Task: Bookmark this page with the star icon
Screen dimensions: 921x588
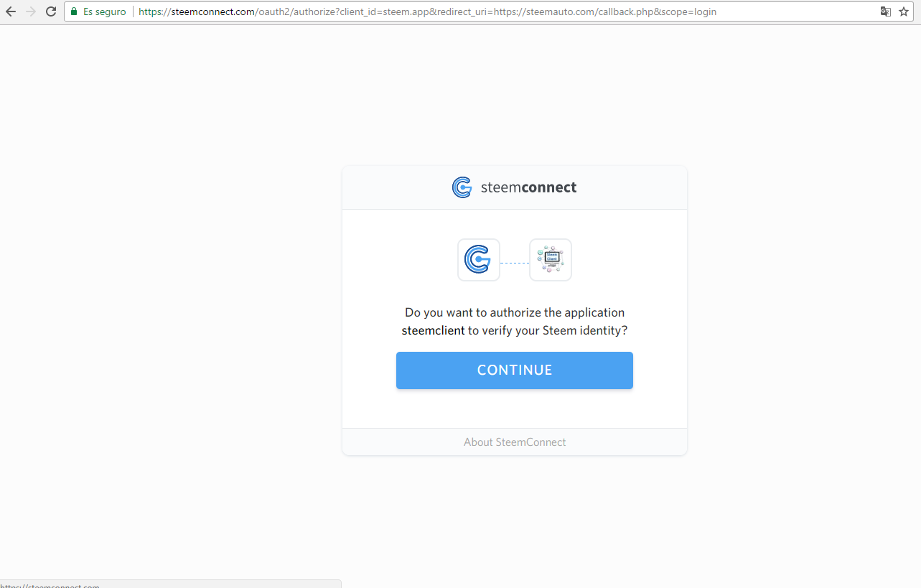Action: coord(904,11)
